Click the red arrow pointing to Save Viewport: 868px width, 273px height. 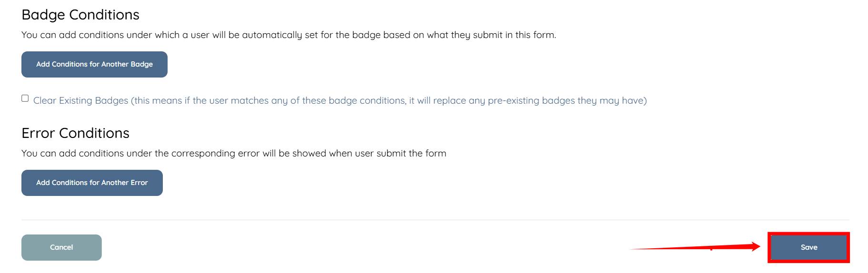pos(695,247)
